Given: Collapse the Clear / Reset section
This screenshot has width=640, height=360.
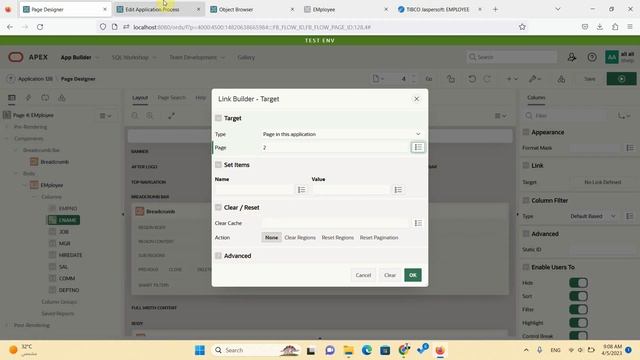Looking at the screenshot, I should (x=218, y=207).
